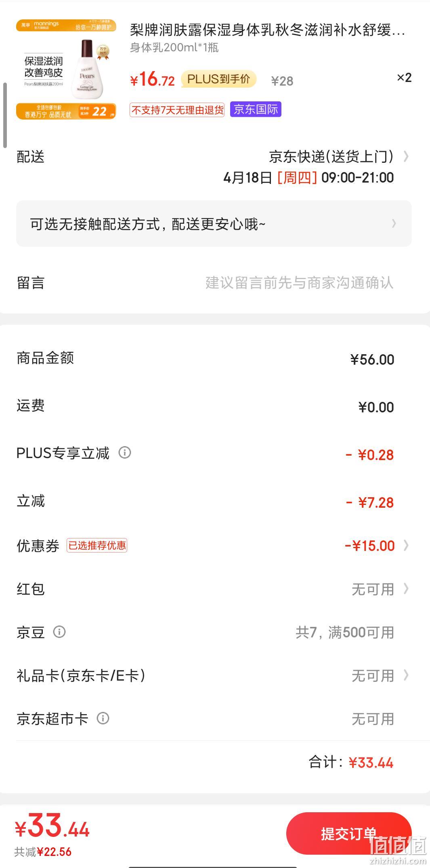Open the 优惠券 coupon selection chevron

(x=406, y=545)
